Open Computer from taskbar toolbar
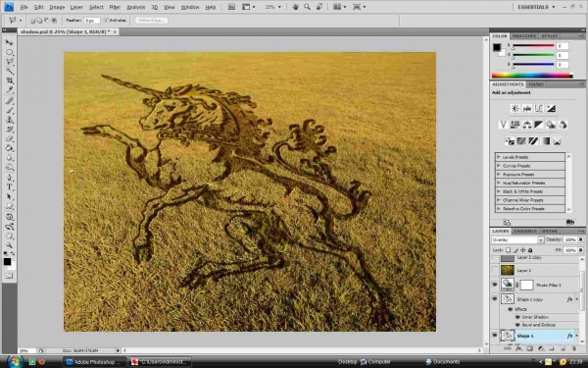The height and width of the screenshot is (368, 588). [x=375, y=362]
